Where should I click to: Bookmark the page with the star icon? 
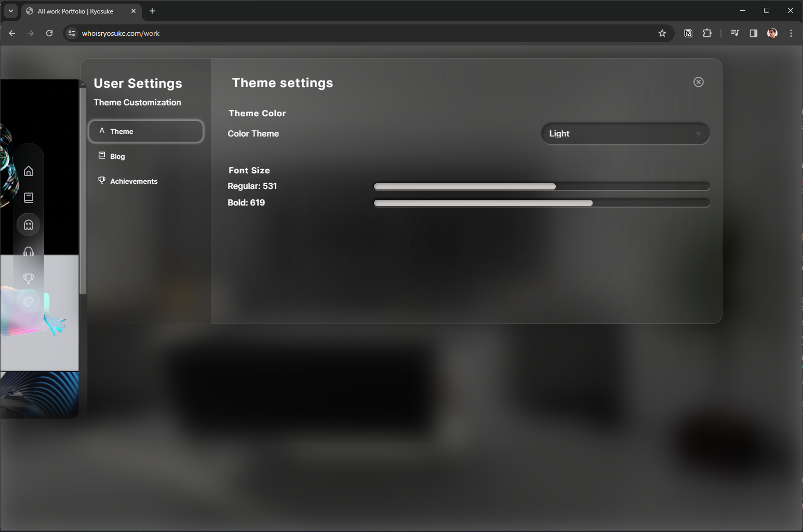(662, 33)
